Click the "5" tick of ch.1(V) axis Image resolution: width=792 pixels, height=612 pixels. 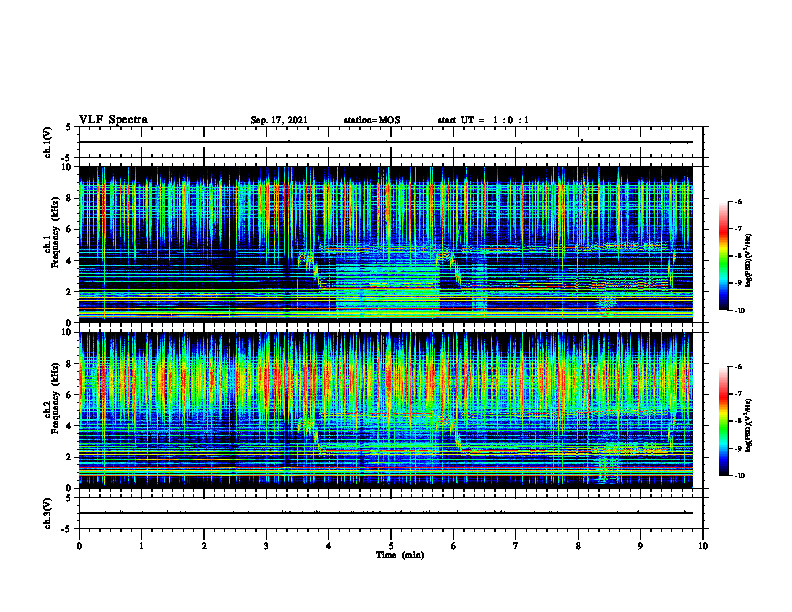click(68, 127)
